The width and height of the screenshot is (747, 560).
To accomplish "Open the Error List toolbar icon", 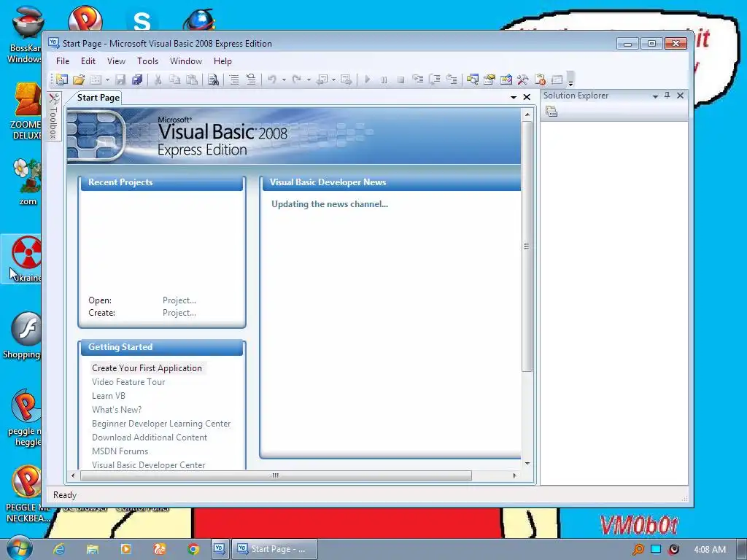I will click(x=540, y=79).
